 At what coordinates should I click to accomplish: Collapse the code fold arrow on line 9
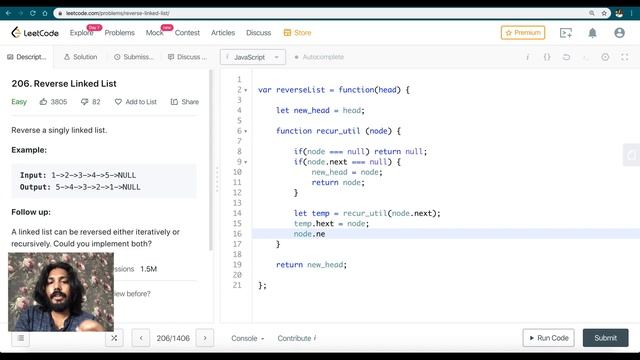pos(246,162)
